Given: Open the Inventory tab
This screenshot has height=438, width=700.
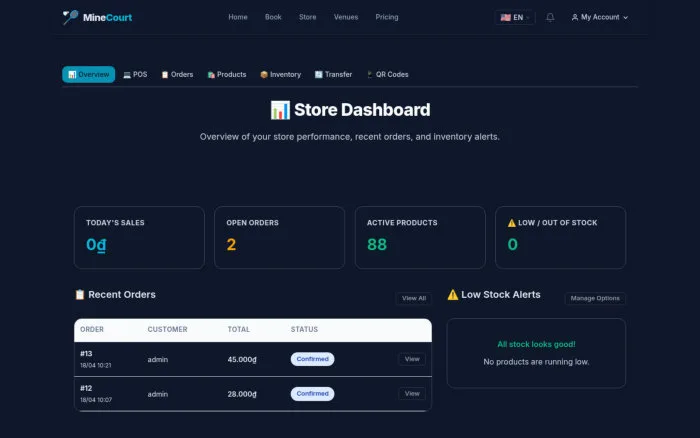Looking at the screenshot, I should pyautogui.click(x=281, y=75).
